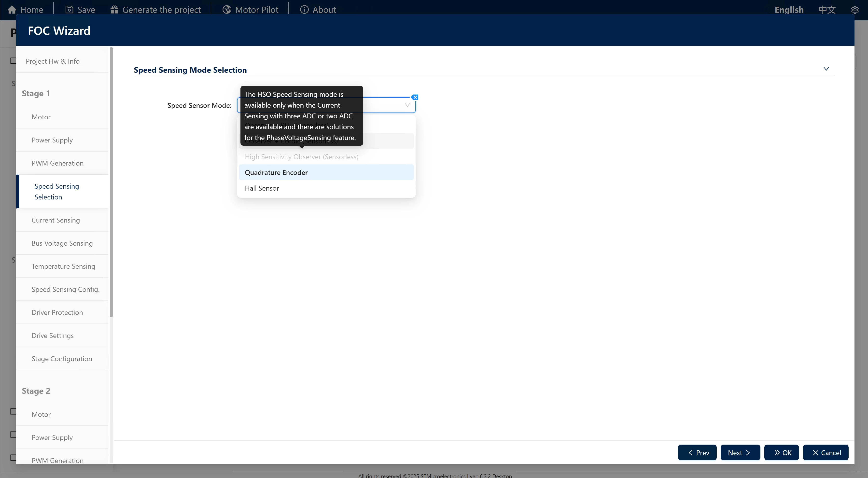Viewport: 868px width, 478px height.
Task: Open Stage Configuration step
Action: (x=62, y=359)
